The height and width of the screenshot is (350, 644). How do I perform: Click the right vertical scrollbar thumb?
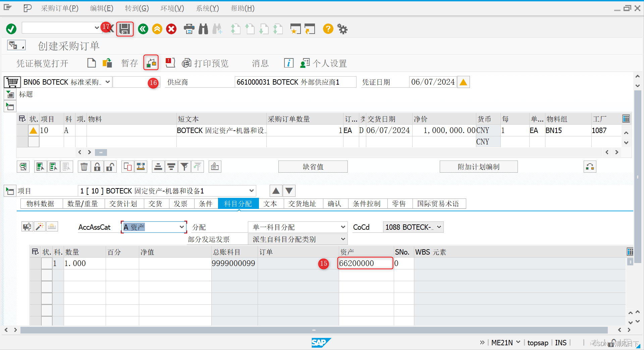coord(638,176)
